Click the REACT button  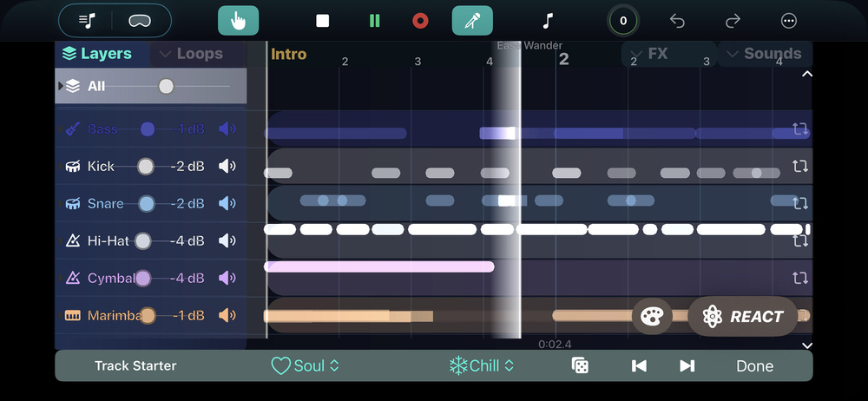coord(744,317)
